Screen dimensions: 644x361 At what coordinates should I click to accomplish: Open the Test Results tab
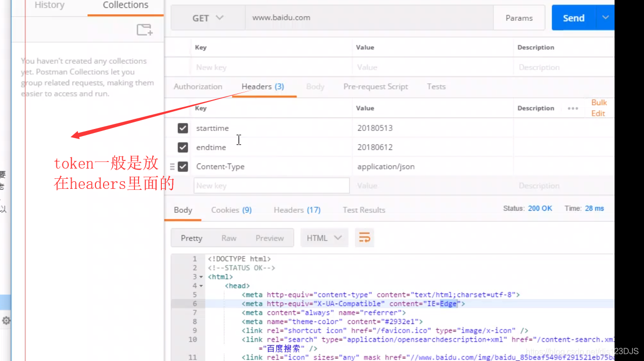click(x=364, y=210)
